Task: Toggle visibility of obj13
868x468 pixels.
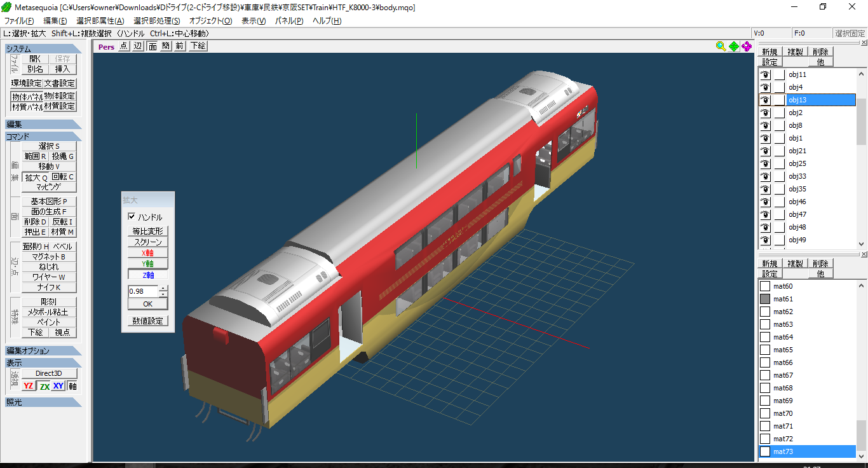Action: click(x=765, y=100)
